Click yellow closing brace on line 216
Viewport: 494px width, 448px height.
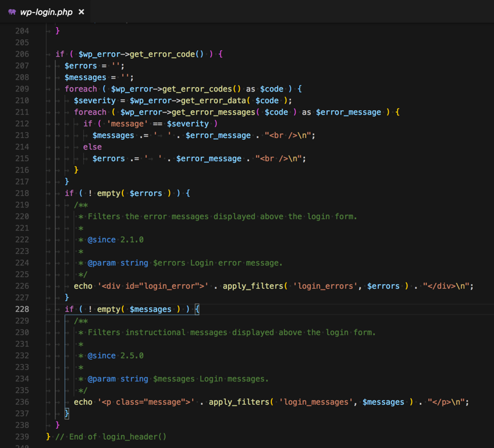coord(76,170)
